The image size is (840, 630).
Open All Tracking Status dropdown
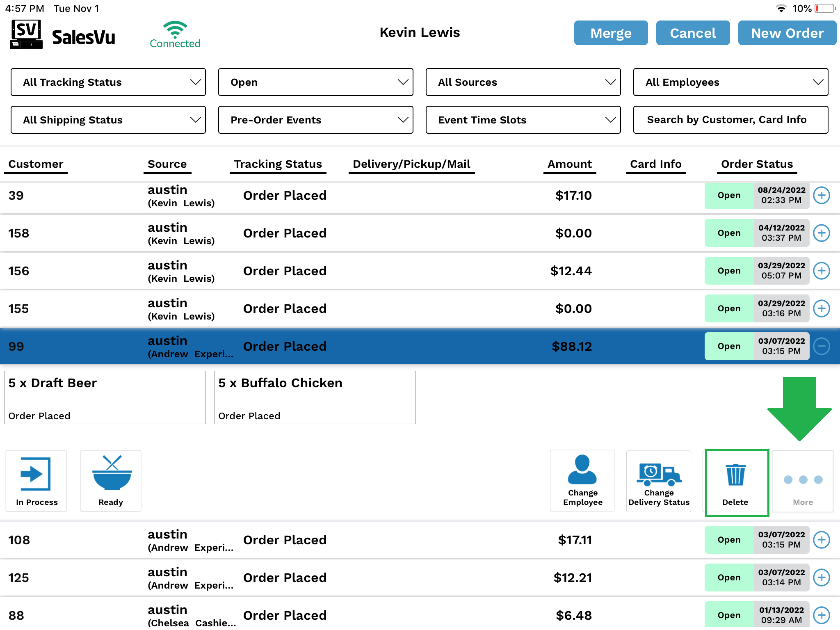[x=108, y=82]
